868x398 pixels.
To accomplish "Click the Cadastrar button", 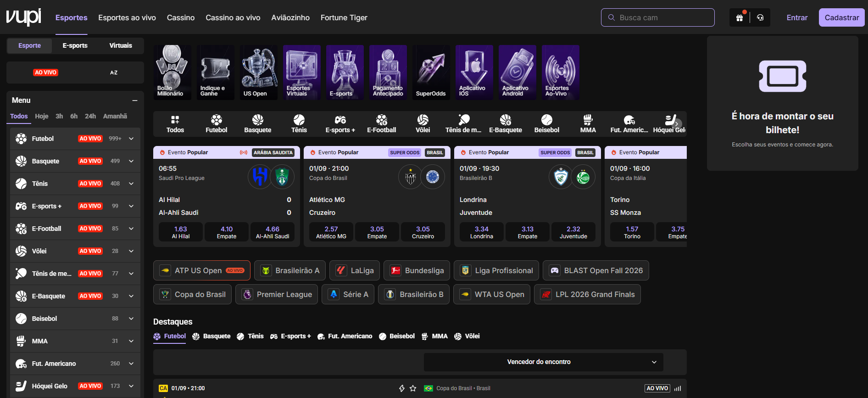I will 842,17.
